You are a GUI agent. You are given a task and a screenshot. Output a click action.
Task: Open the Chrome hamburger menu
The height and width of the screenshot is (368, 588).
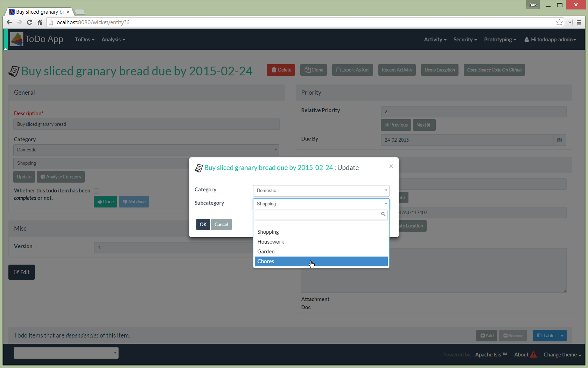click(579, 22)
